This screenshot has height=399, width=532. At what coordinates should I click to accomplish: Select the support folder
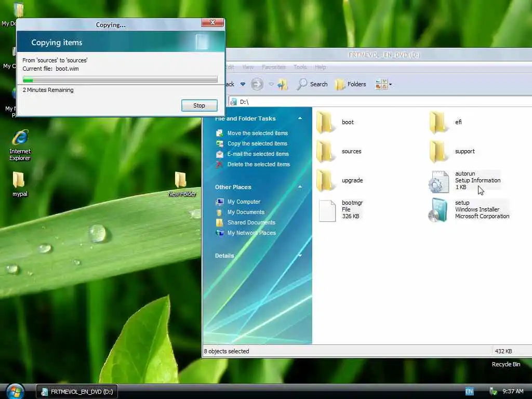point(452,151)
